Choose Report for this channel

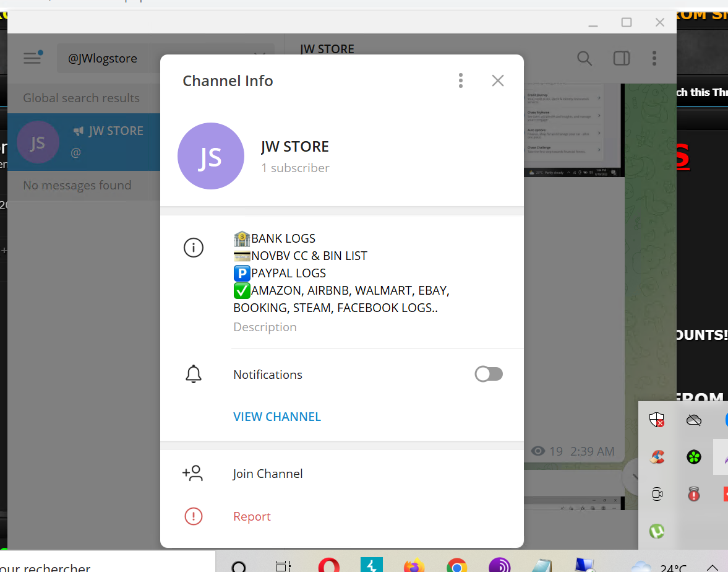[x=252, y=516]
